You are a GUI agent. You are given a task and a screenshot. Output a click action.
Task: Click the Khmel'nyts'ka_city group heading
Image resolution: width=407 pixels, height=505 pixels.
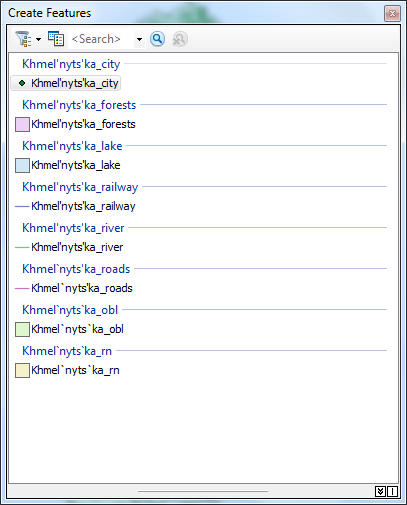coord(71,64)
